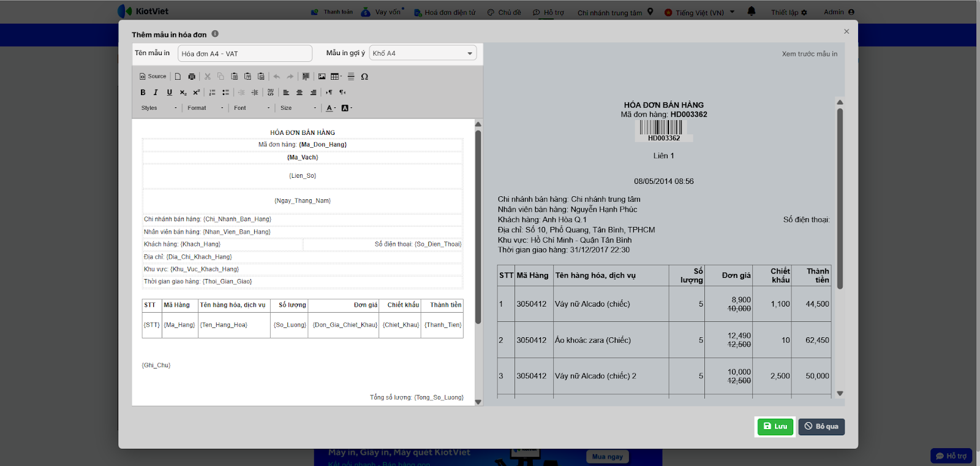Insert a horizontal line
980x466 pixels.
[351, 77]
